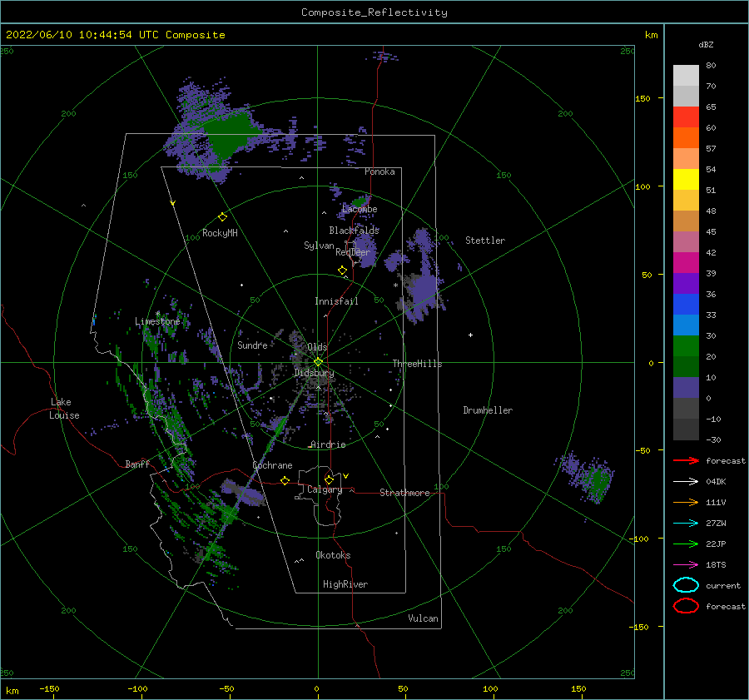Click the Drumheller map label

click(488, 410)
